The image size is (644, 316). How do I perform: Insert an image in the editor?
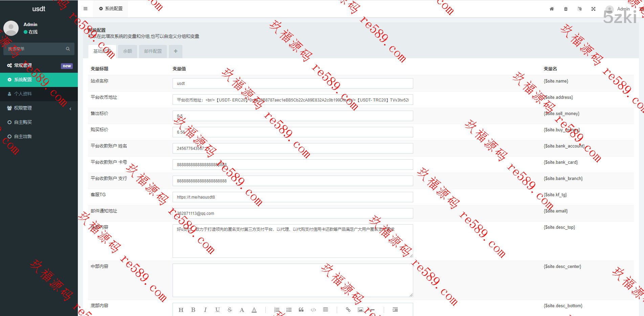(x=360, y=310)
